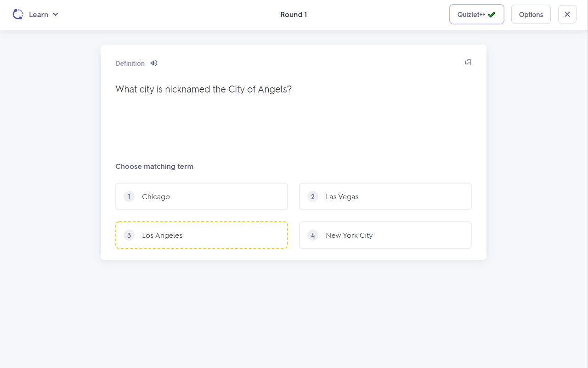Viewport: 588px width, 368px height.
Task: Click the number 2 badge beside Las Vegas
Action: pyautogui.click(x=313, y=196)
